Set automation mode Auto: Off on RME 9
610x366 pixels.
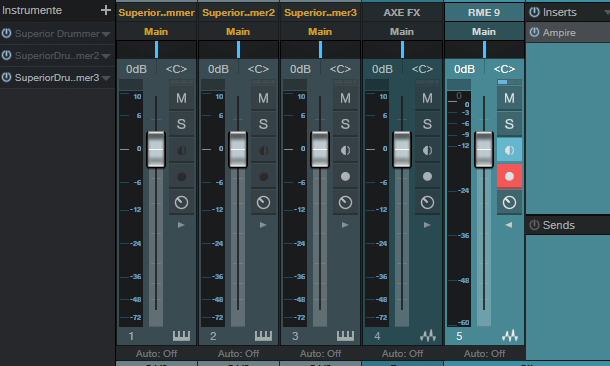tap(484, 354)
